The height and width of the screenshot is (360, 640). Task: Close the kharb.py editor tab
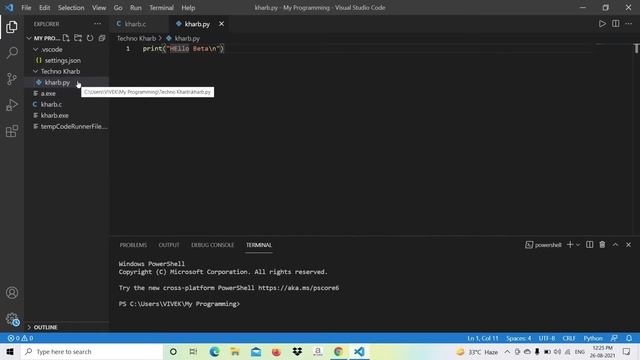coord(221,24)
